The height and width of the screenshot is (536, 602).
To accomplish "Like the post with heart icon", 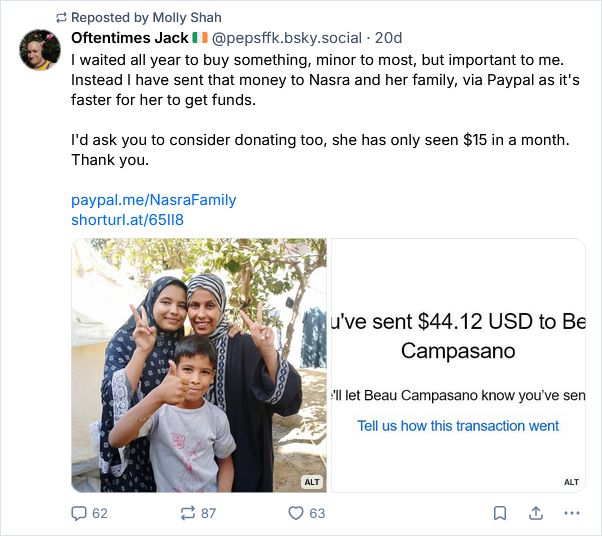I will click(296, 513).
